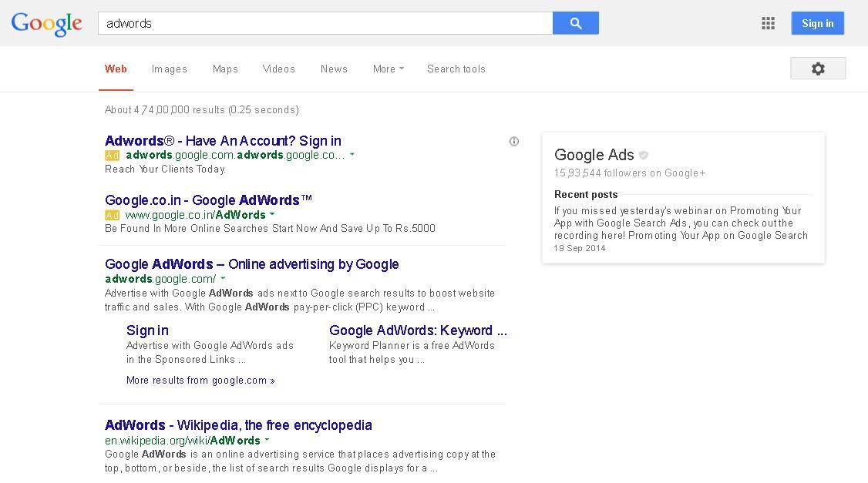The height and width of the screenshot is (483, 868).
Task: Switch to the Images tab
Action: [169, 69]
